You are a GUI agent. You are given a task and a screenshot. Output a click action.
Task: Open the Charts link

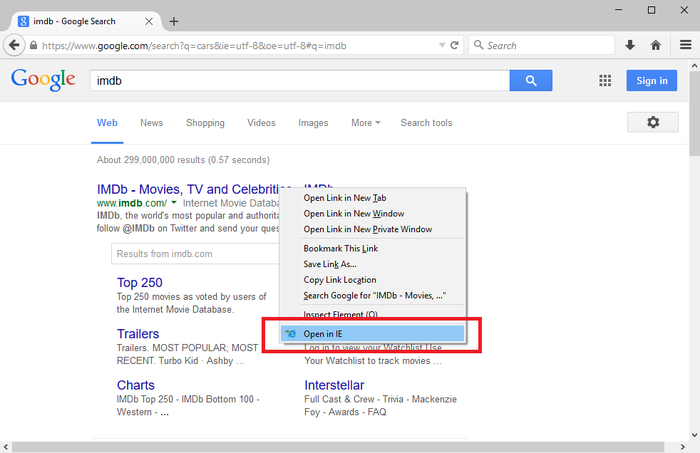[x=135, y=385]
